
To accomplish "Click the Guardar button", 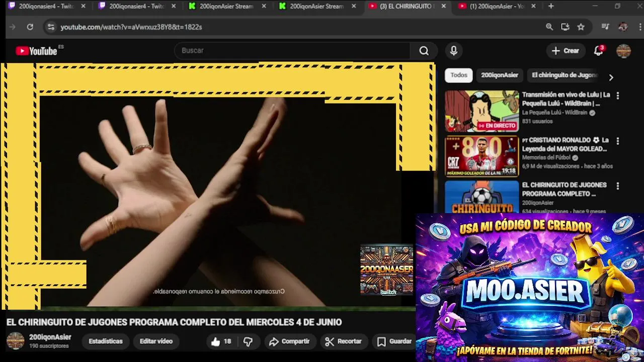I will pyautogui.click(x=394, y=341).
